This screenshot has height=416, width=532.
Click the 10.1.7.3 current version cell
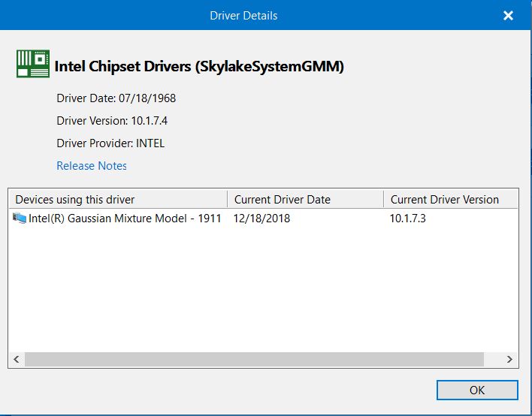[407, 219]
